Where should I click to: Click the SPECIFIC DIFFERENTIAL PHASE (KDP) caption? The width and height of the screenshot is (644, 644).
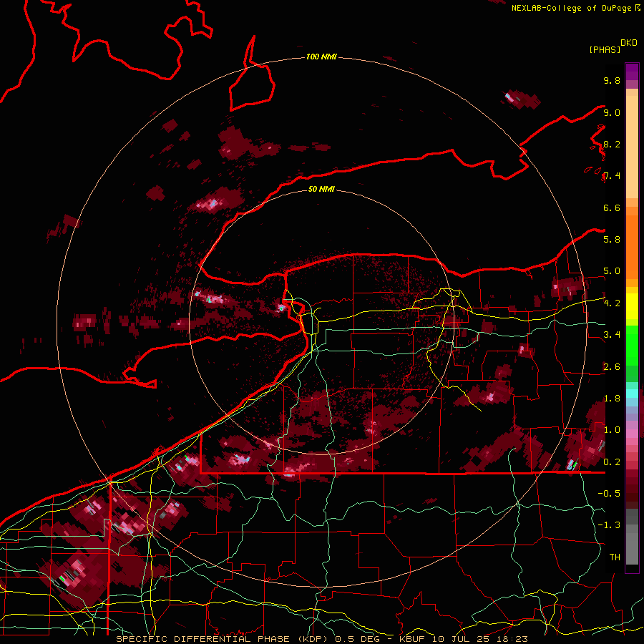coord(223,639)
